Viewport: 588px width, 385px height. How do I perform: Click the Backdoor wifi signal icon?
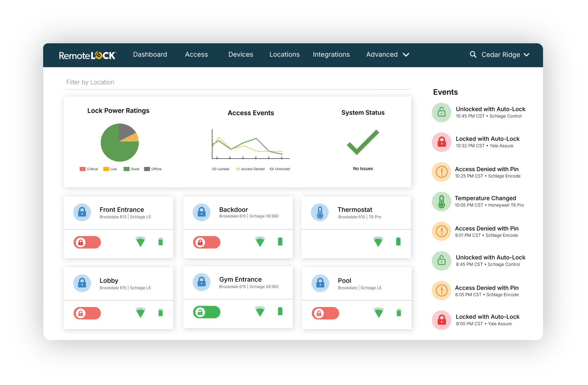pos(260,242)
